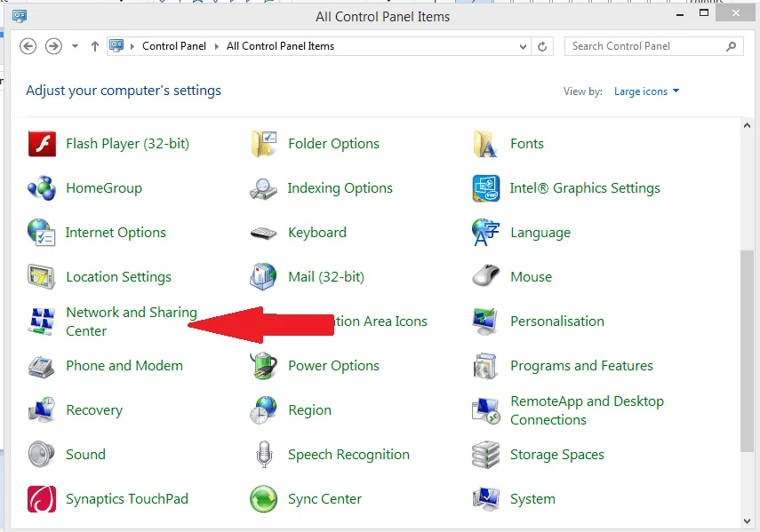The height and width of the screenshot is (532, 760).
Task: Open the Recovery icon
Action: pyautogui.click(x=42, y=410)
